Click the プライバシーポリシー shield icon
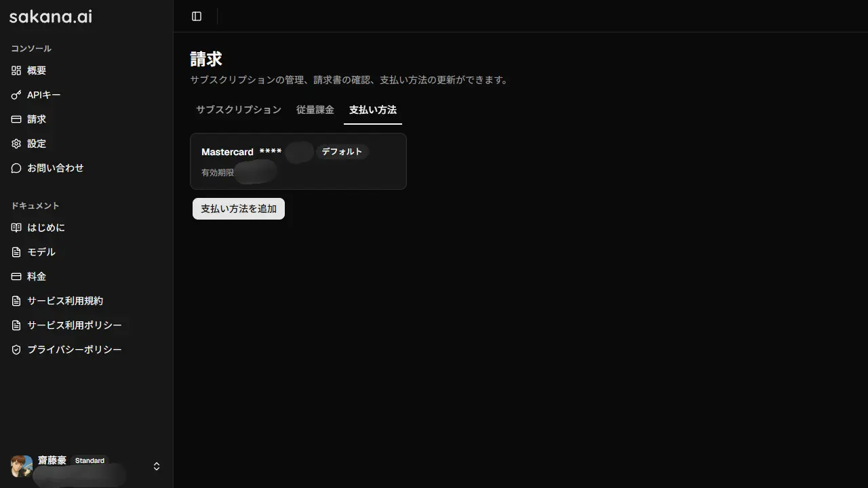 16,350
